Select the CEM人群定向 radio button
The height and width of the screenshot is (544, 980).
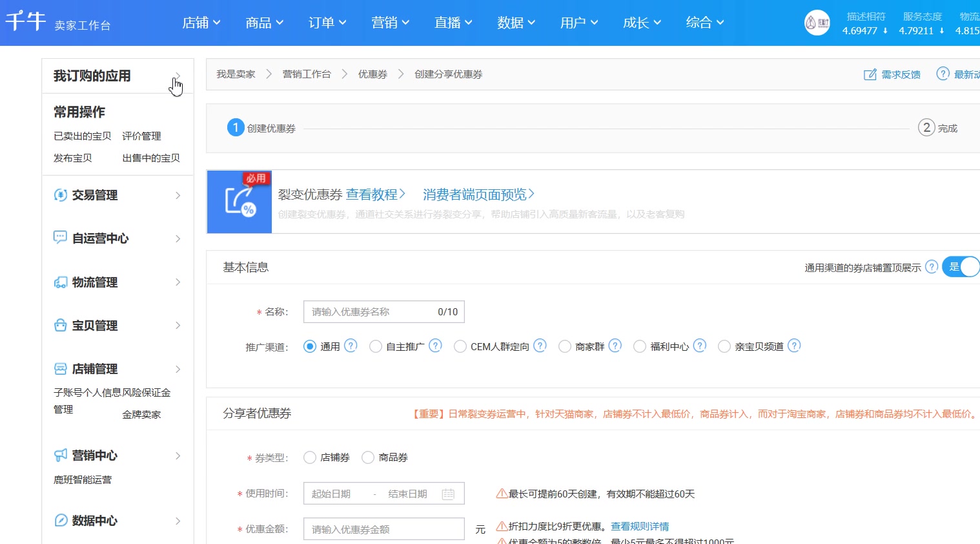pyautogui.click(x=460, y=346)
